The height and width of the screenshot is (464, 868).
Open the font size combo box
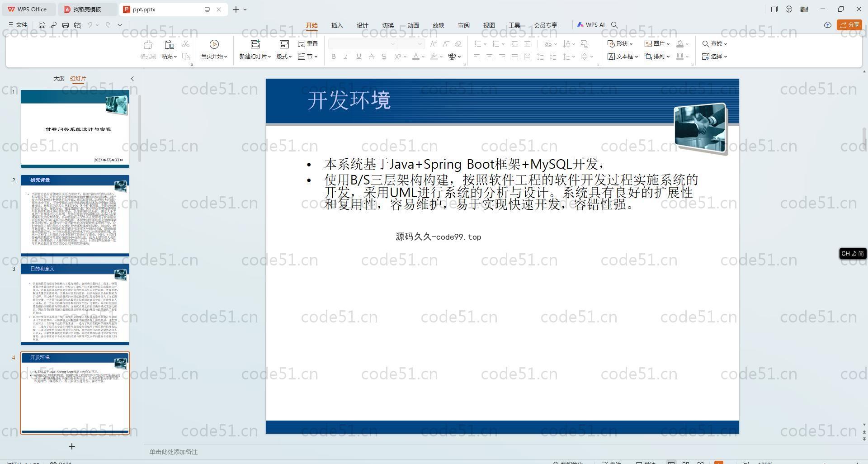[410, 44]
